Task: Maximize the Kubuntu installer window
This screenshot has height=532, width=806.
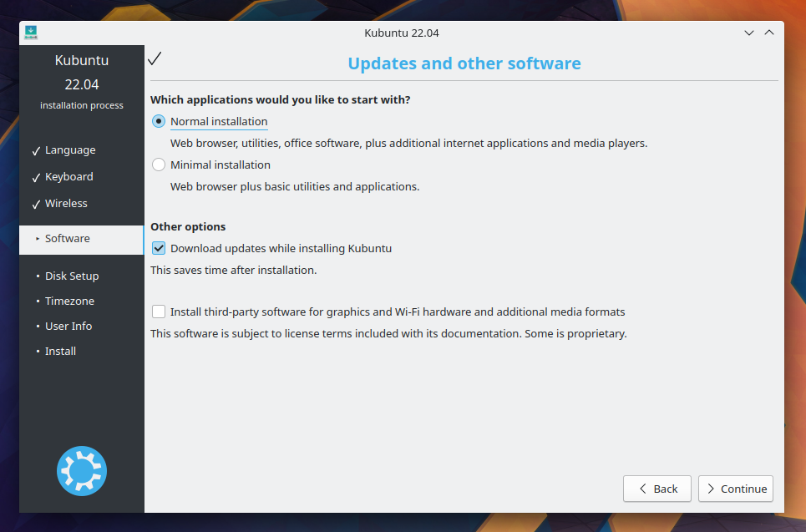Action: [x=769, y=33]
